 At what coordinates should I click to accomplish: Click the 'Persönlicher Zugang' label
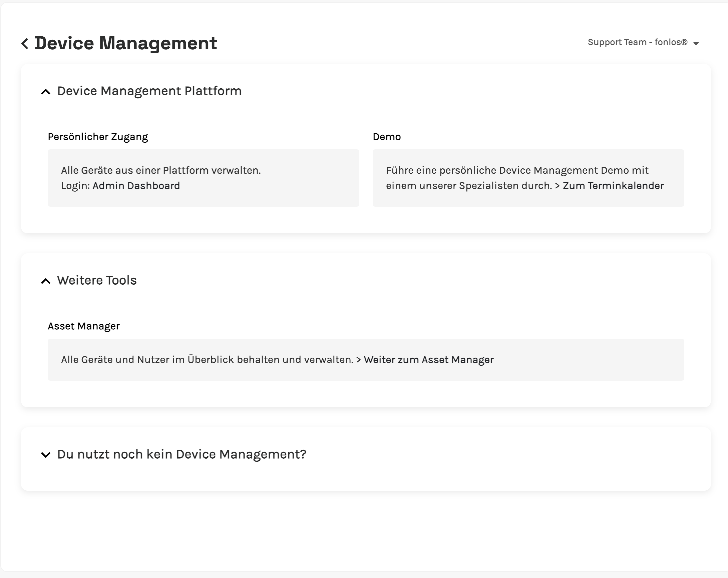coord(98,137)
